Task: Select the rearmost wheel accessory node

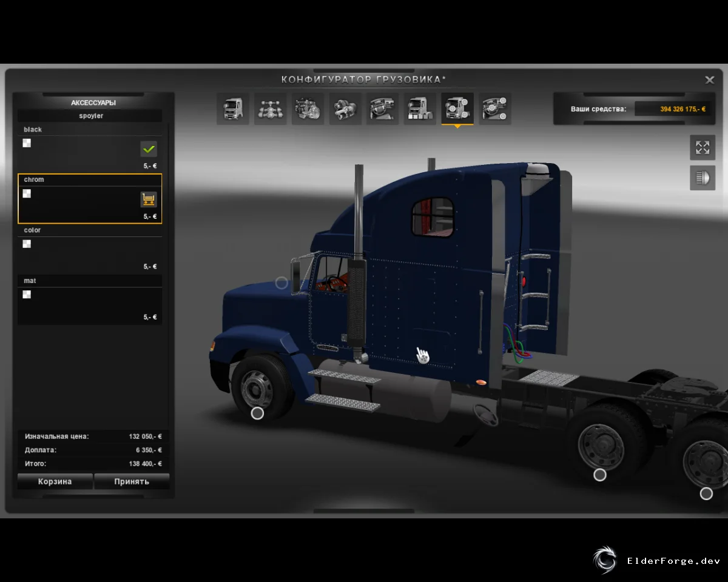Action: (x=706, y=493)
